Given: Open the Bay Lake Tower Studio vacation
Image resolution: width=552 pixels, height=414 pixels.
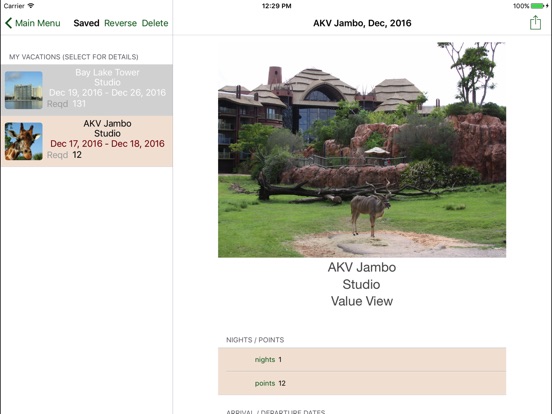Looking at the screenshot, I should (87, 90).
